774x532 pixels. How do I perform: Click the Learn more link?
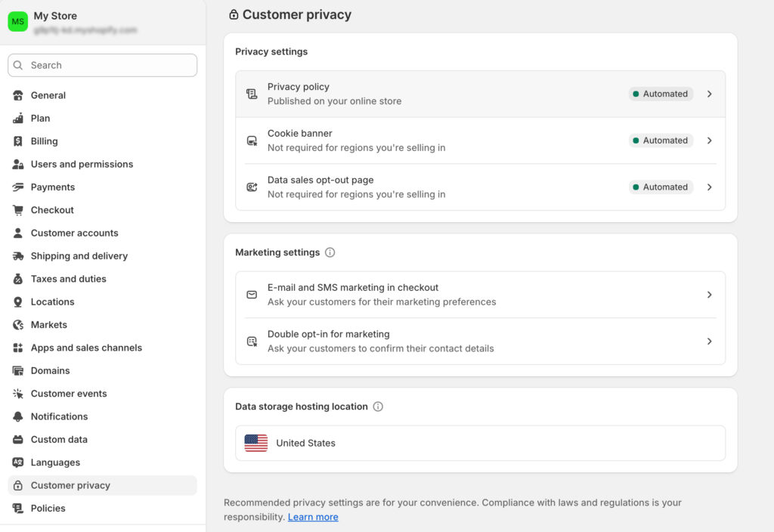(x=313, y=517)
